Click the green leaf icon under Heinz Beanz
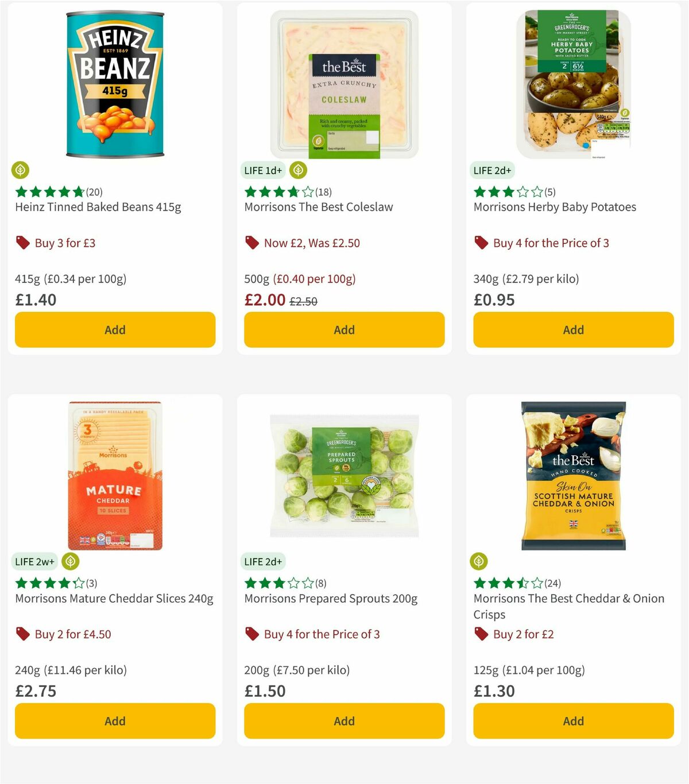Viewport: 689px width, 784px height. point(20,170)
